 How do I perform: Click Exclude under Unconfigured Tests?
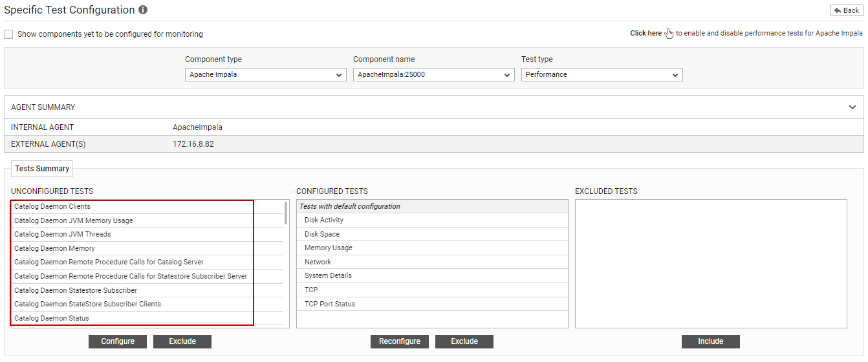(x=182, y=341)
